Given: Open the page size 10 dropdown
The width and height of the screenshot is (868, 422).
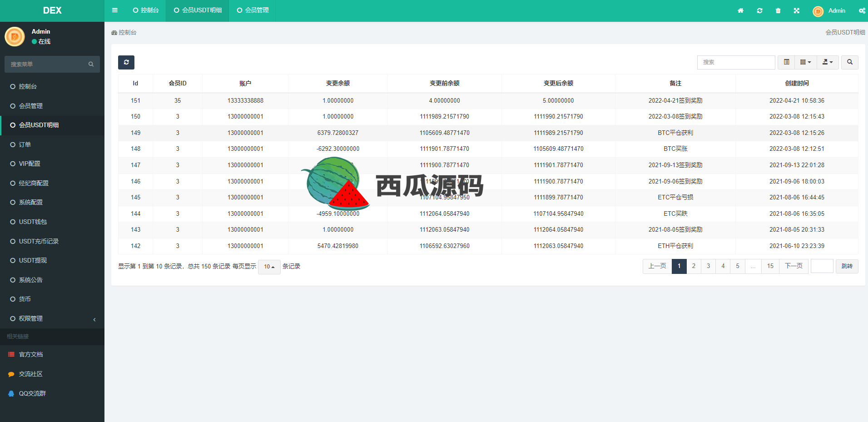Looking at the screenshot, I should point(269,267).
